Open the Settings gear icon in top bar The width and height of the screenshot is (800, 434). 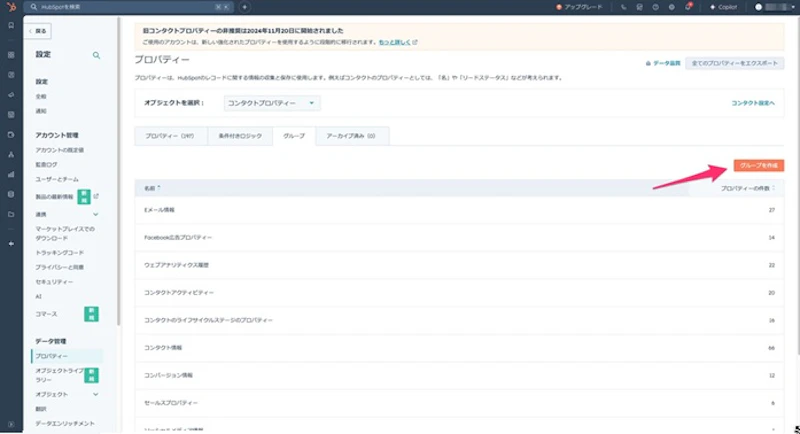[x=671, y=7]
